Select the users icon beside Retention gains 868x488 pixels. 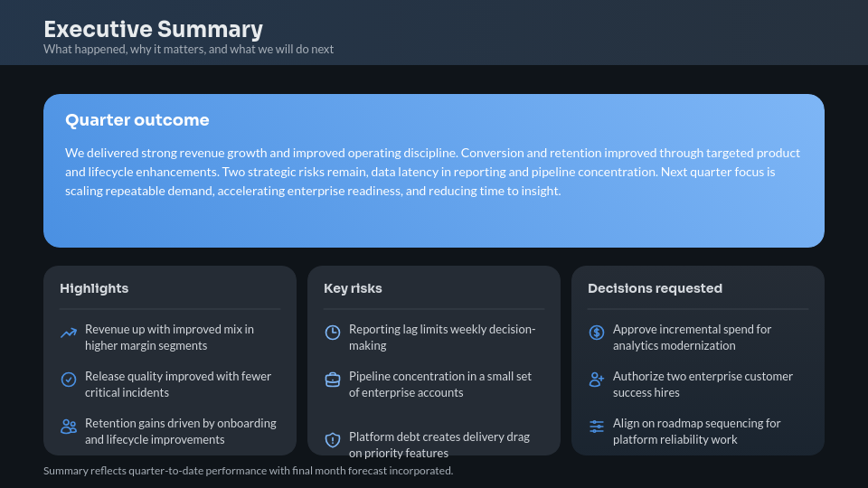(68, 427)
